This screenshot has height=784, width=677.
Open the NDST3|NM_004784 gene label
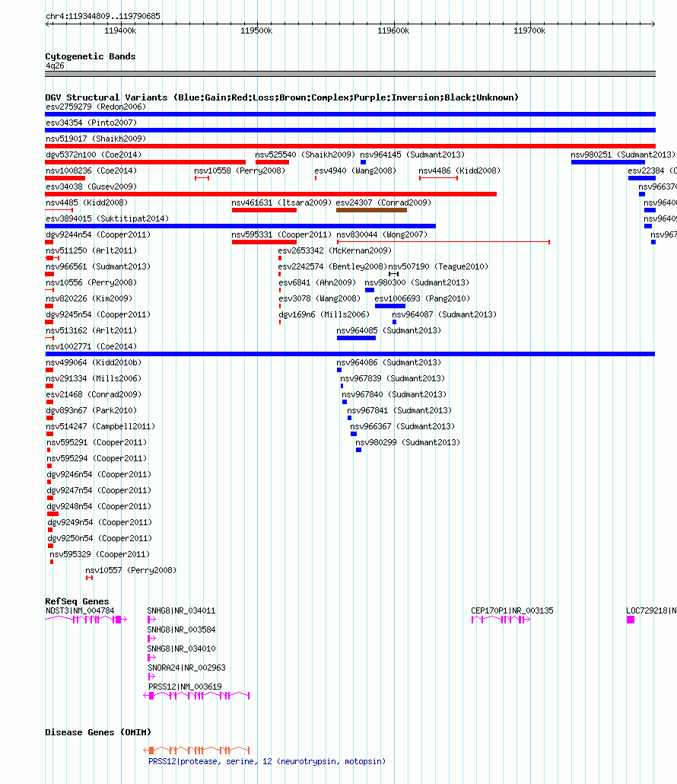coord(80,610)
